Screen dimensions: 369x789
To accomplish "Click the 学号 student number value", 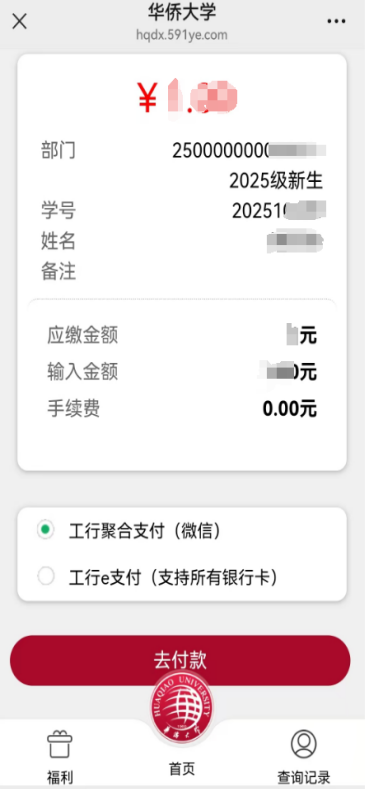I will pyautogui.click(x=279, y=211).
